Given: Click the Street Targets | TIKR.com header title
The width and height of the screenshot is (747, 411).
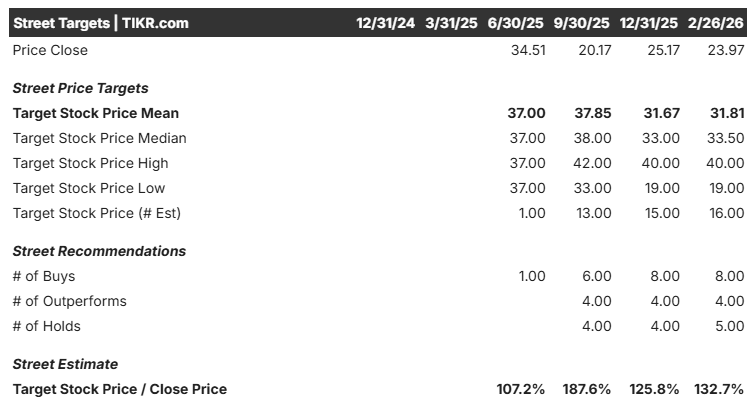Looking at the screenshot, I should tap(100, 23).
